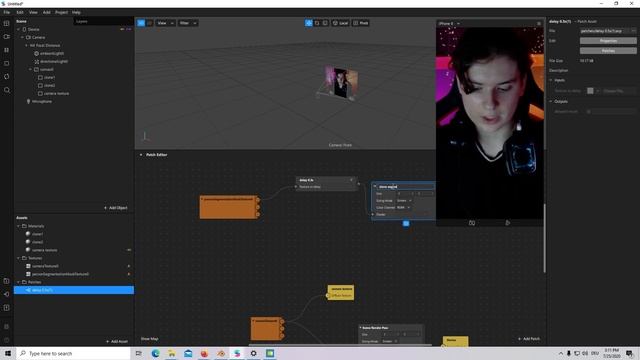Open Microsoft Edge from the taskbar

156,353
